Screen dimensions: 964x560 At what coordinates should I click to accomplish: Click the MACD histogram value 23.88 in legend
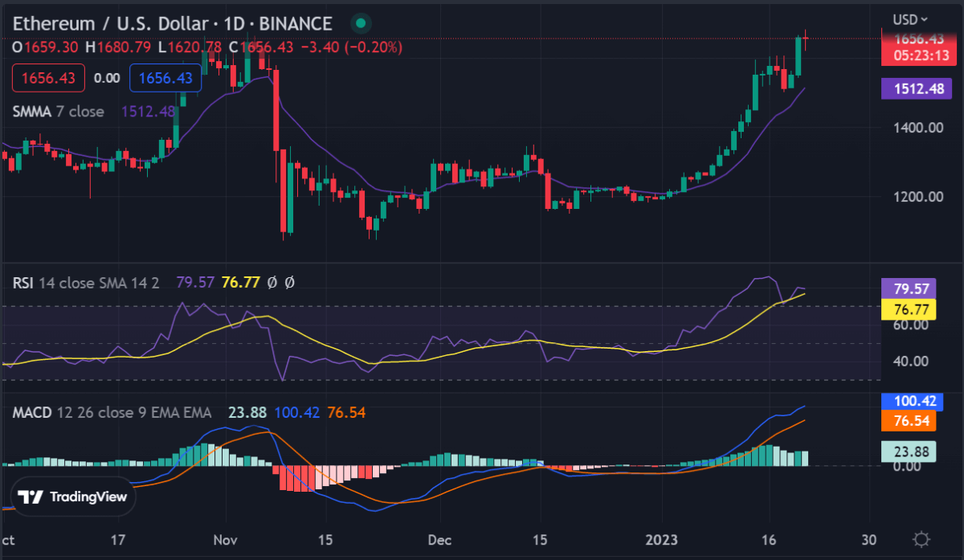pos(247,412)
